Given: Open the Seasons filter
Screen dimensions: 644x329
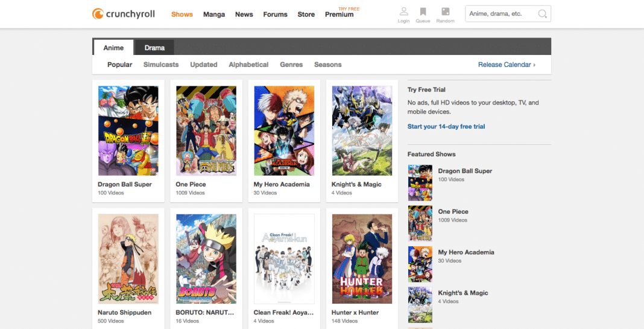Looking at the screenshot, I should 328,65.
